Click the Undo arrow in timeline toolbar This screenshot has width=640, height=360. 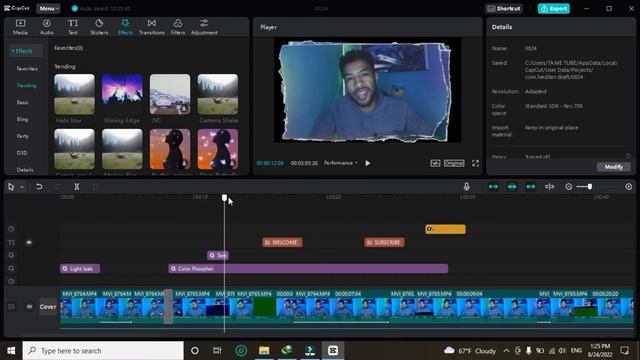click(39, 187)
